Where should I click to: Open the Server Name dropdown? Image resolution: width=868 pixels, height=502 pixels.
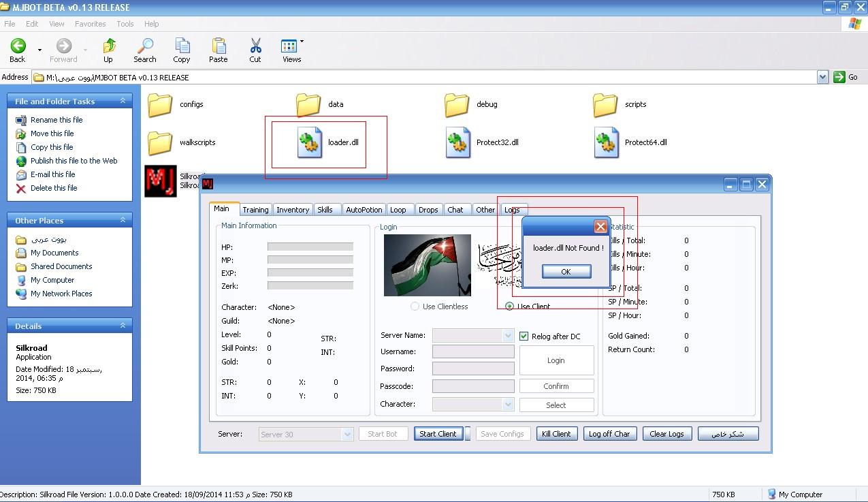[508, 335]
